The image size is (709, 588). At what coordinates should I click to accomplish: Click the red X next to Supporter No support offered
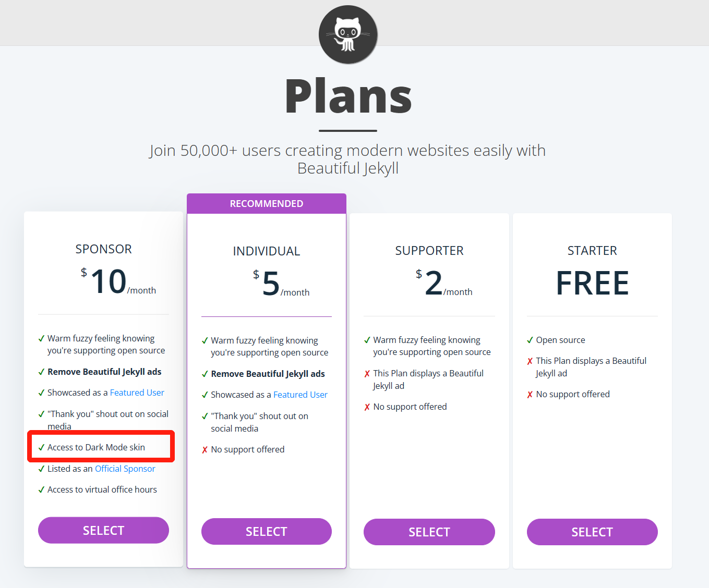coord(367,407)
